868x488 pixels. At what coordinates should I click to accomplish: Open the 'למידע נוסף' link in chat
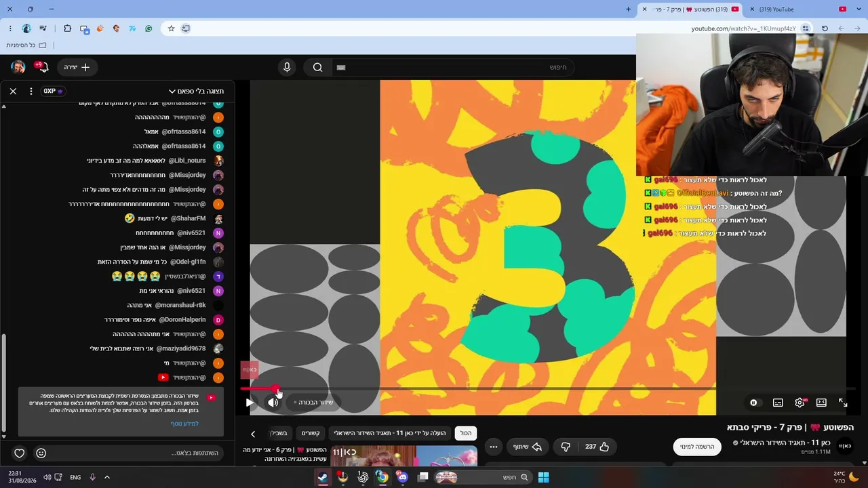184,424
